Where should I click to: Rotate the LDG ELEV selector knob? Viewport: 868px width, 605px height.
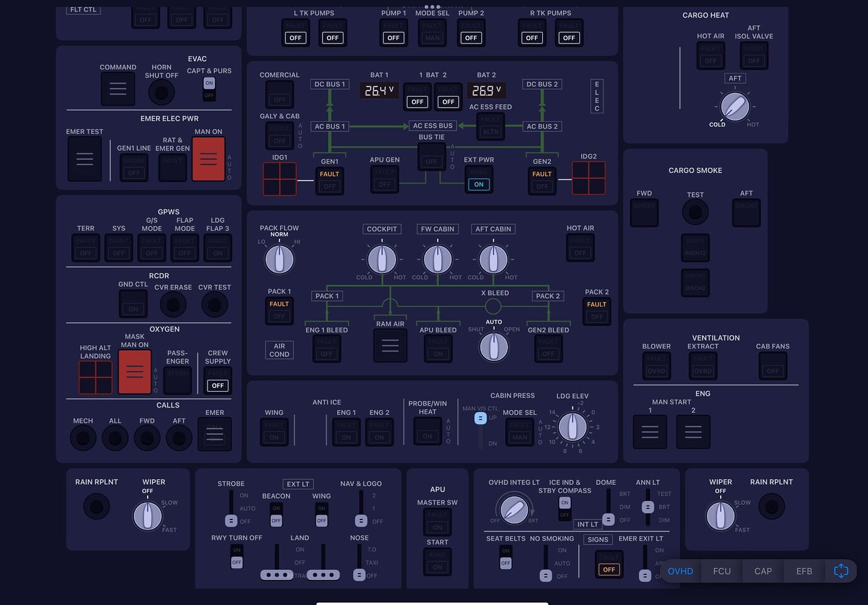[x=572, y=427]
